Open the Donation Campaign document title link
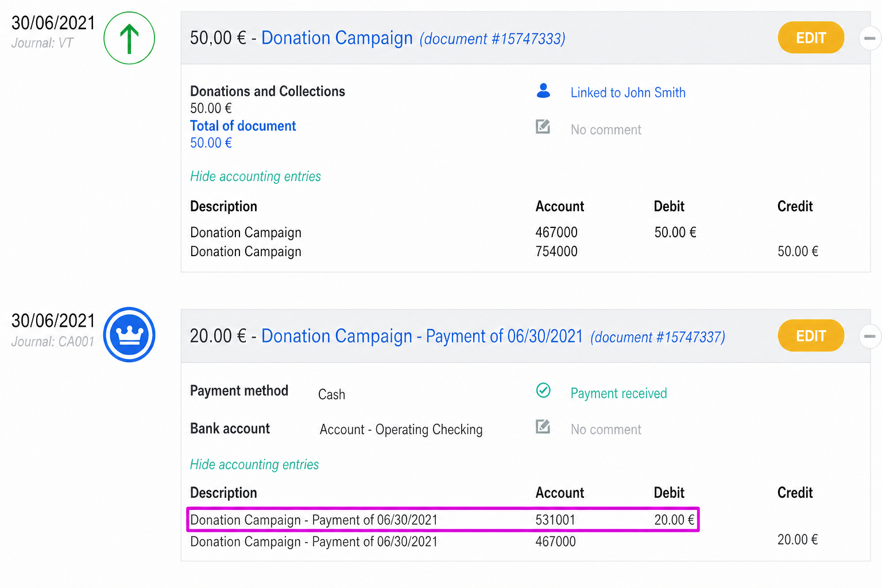Screen dimensions: 882x588 point(337,38)
